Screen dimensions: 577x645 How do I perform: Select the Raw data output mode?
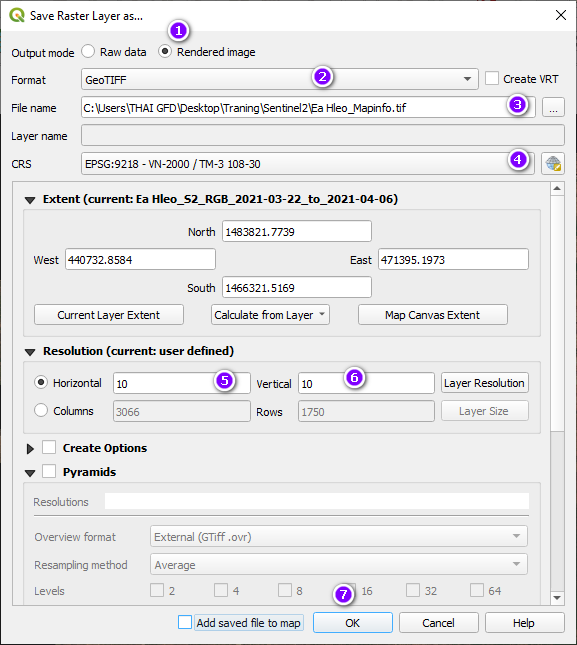[88, 52]
